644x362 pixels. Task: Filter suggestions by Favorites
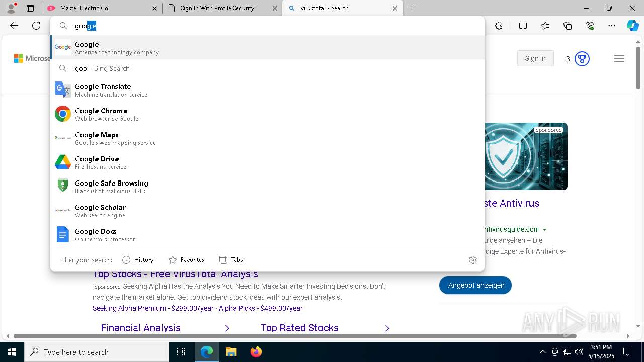(186, 260)
